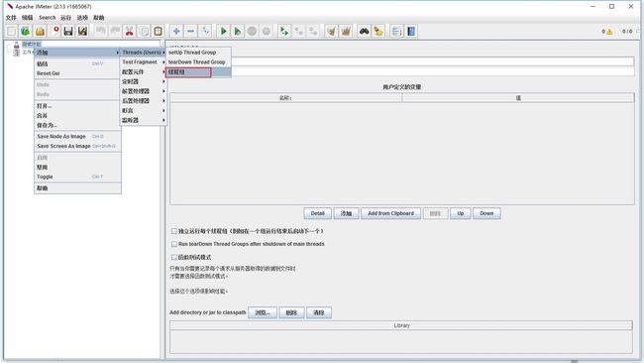Open the 文件 menu in menu bar
Image resolution: width=644 pixels, height=363 pixels.
tap(11, 18)
